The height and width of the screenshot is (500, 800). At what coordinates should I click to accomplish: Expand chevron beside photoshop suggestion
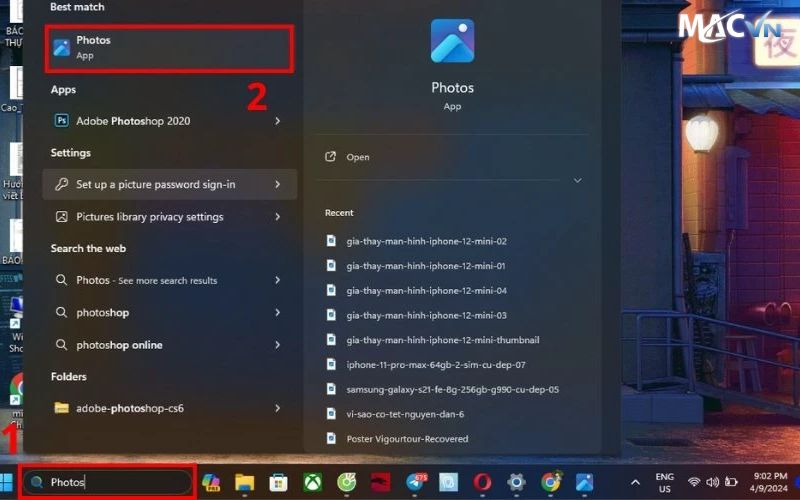pos(278,312)
